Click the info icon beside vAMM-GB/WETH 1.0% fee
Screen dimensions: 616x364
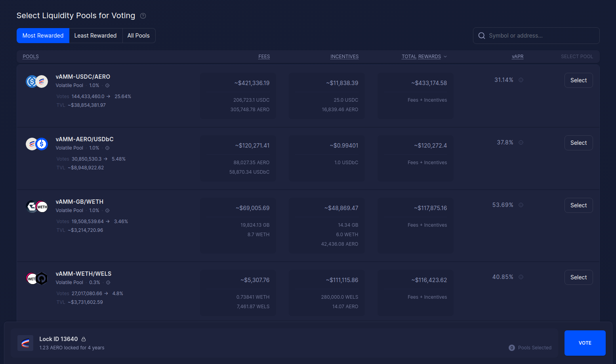[107, 210]
